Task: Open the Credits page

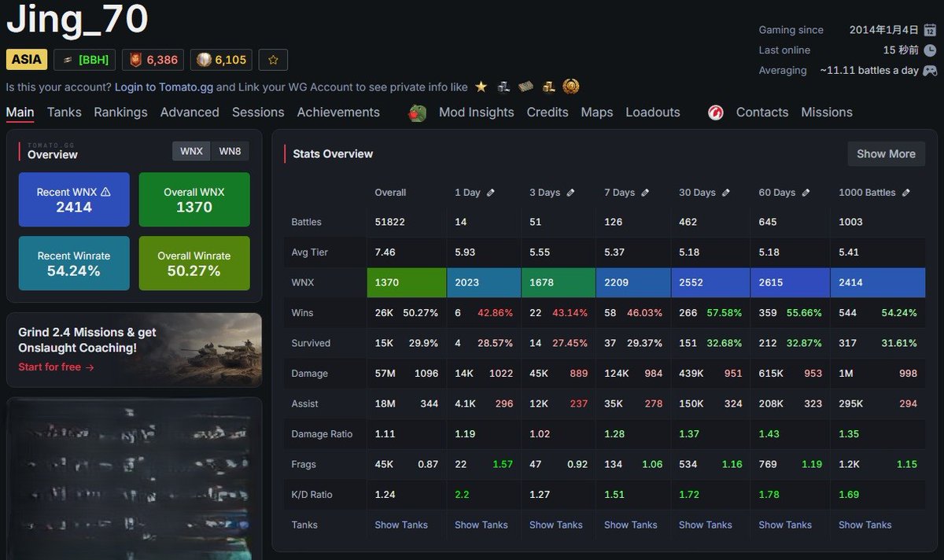Action: [x=548, y=112]
